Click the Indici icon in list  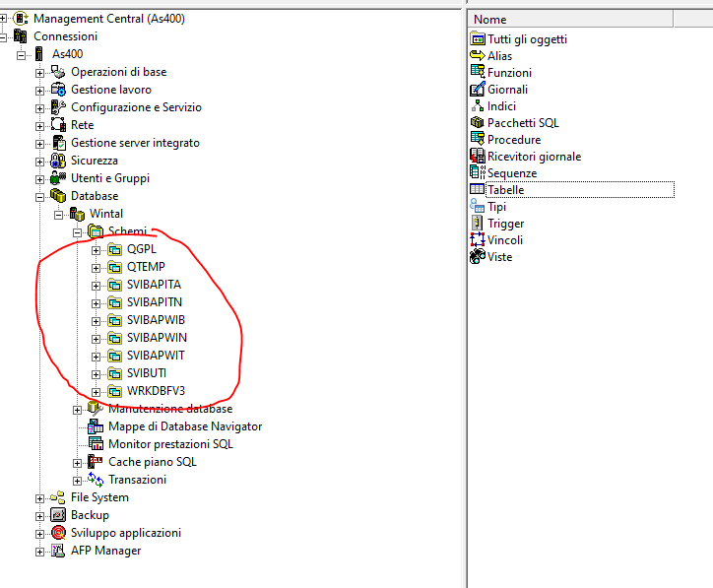coord(478,106)
